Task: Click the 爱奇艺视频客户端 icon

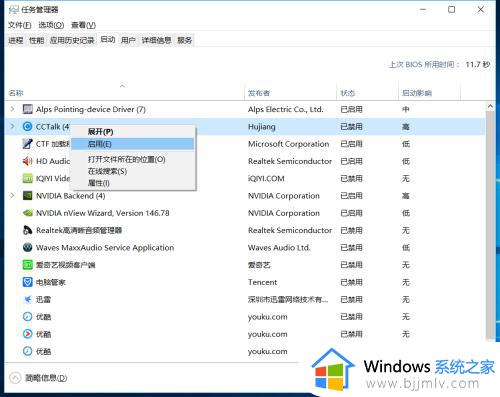Action: pyautogui.click(x=27, y=265)
